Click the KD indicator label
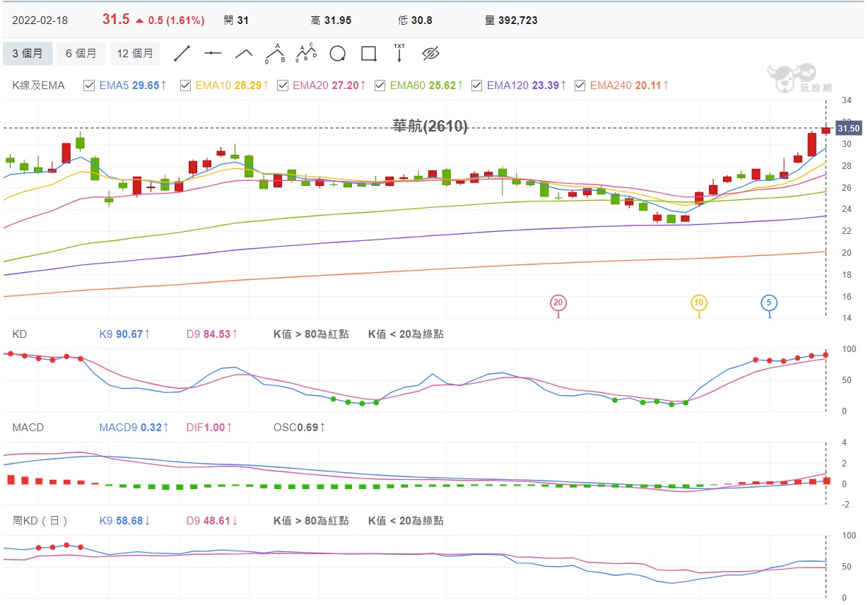 pyautogui.click(x=19, y=334)
